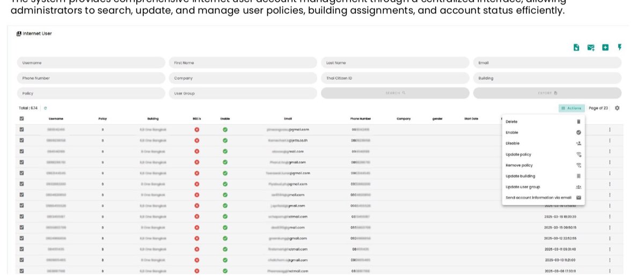644x279 pixels.
Task: Click the add user plus icon
Action: [x=605, y=47]
